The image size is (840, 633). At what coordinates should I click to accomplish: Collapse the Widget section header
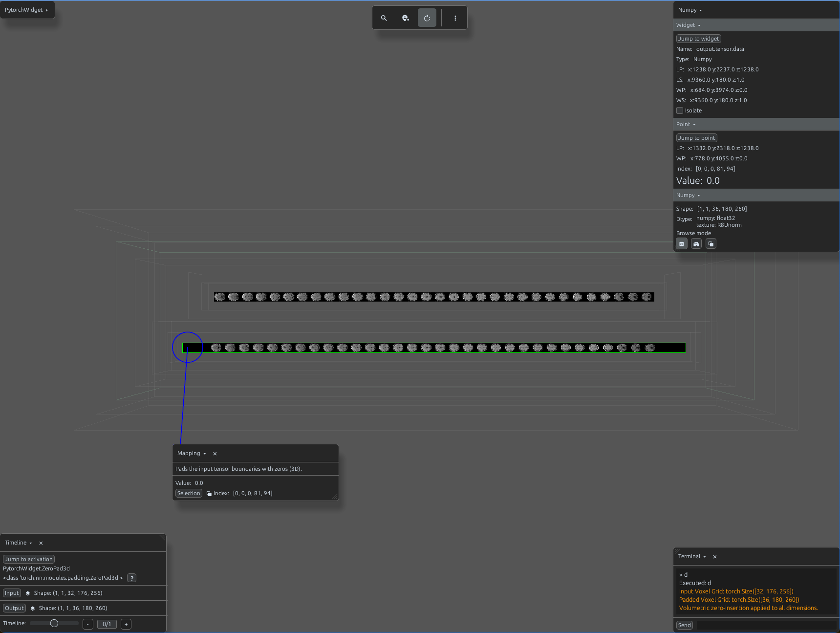pos(756,25)
